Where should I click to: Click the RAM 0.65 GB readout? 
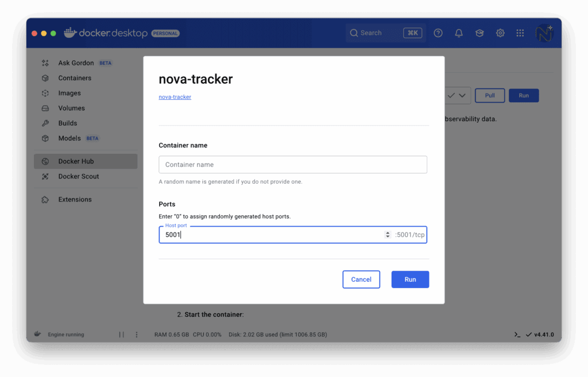point(172,335)
